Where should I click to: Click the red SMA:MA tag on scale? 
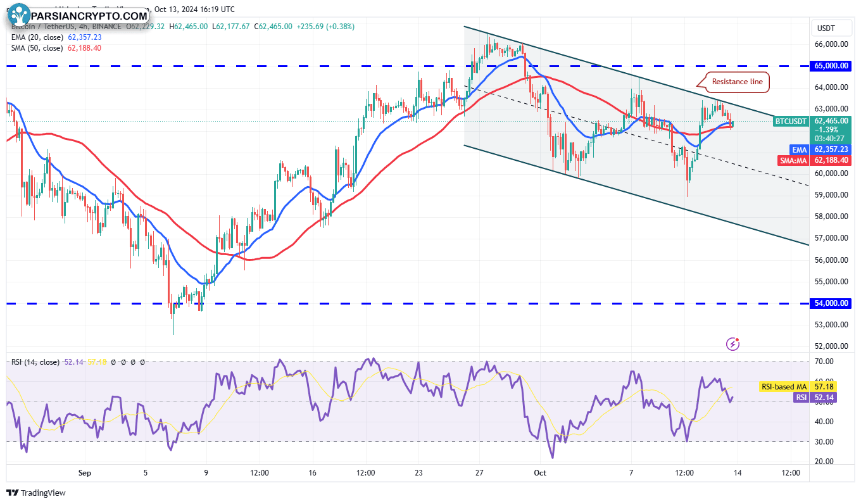point(793,161)
